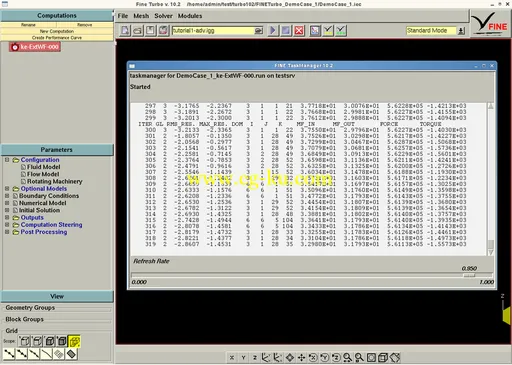Screen dimensions: 512x365
Task: Click the new project icon in toolbar
Action: [x=125, y=31]
